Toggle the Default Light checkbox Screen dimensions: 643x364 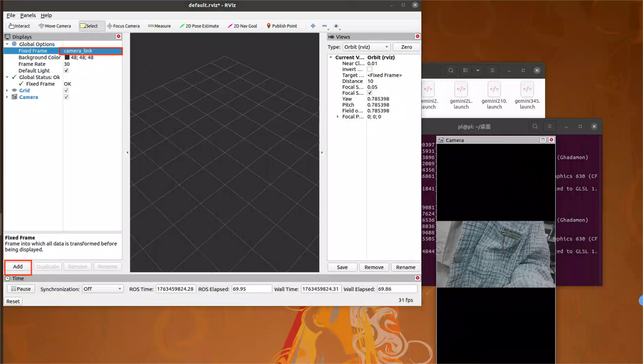pos(66,71)
